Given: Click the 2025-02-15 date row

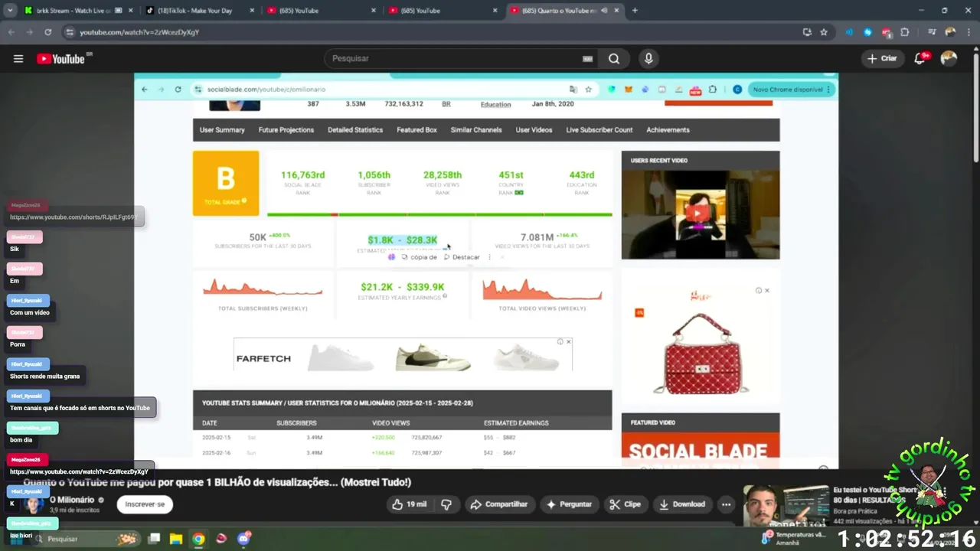Looking at the screenshot, I should click(402, 437).
